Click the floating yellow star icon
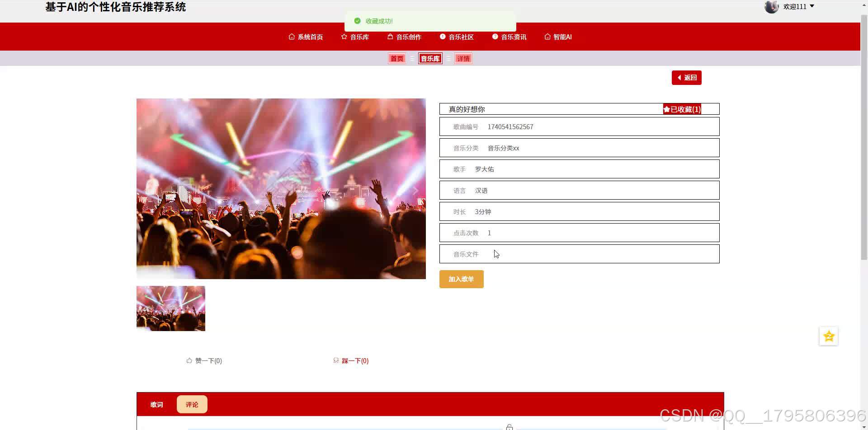The height and width of the screenshot is (430, 868). 829,336
